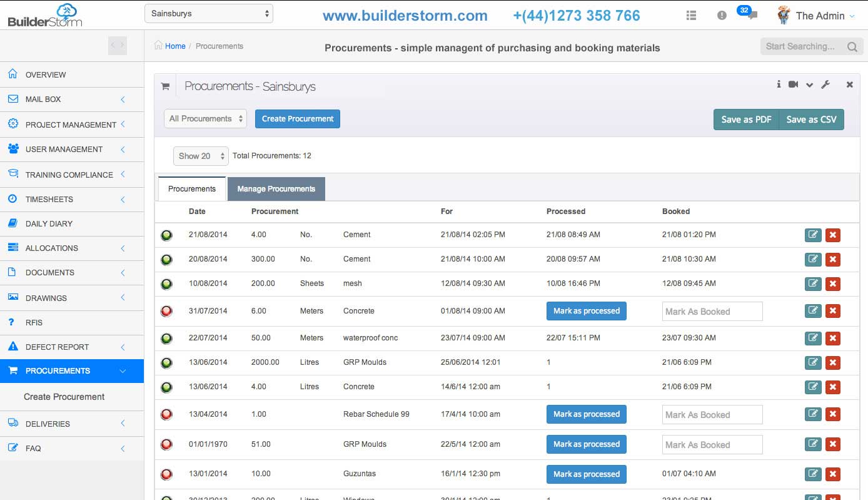Screen dimensions: 868x500
Task: Expand the User Management sidebar menu
Action: click(72, 149)
